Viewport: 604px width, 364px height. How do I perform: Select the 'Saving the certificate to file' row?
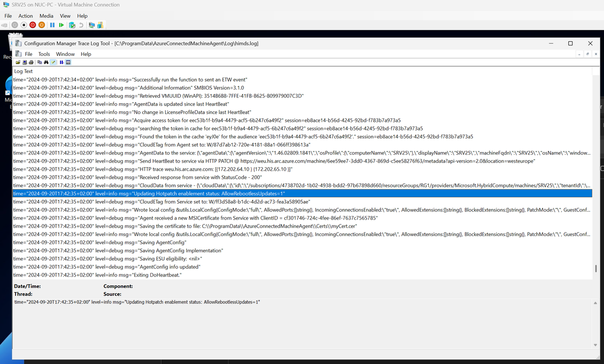(302, 226)
